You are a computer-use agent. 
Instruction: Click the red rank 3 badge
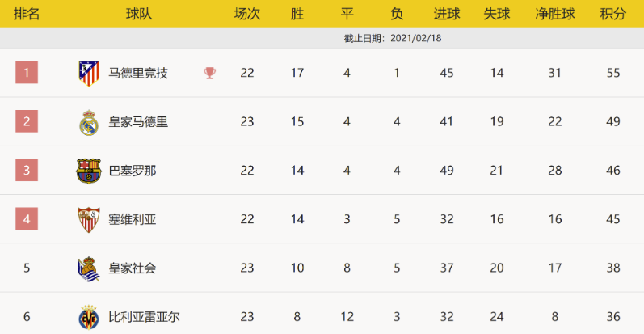(27, 171)
